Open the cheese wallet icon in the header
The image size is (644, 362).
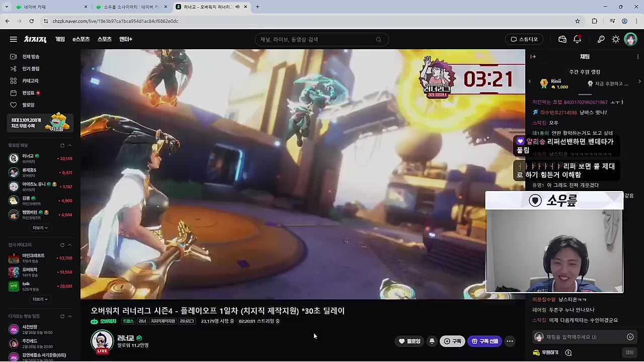tap(562, 39)
